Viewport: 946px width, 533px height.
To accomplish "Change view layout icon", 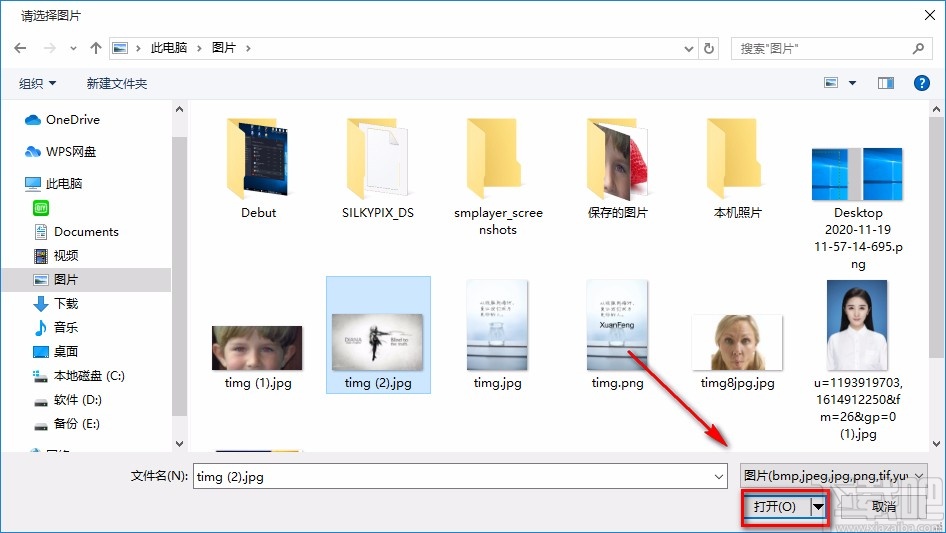I will coord(831,83).
